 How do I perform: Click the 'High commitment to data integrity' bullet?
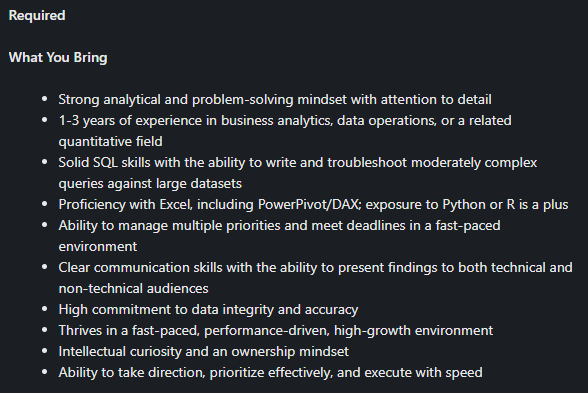pos(208,309)
